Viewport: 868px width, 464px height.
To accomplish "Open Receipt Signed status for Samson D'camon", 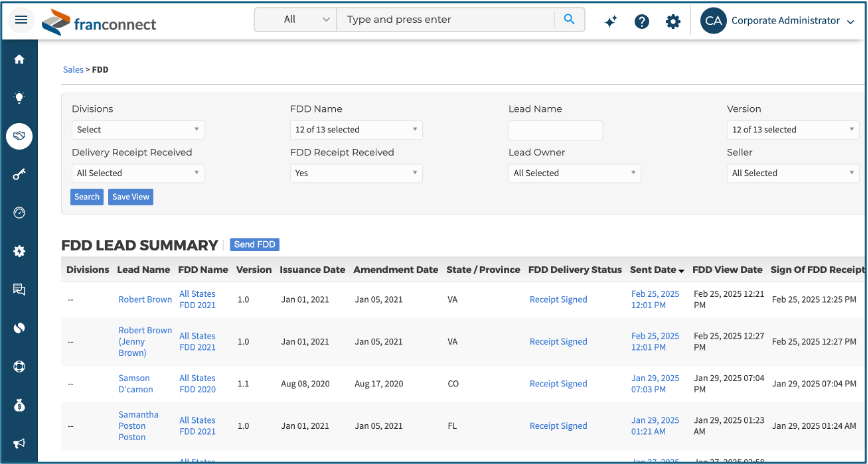I will point(558,384).
